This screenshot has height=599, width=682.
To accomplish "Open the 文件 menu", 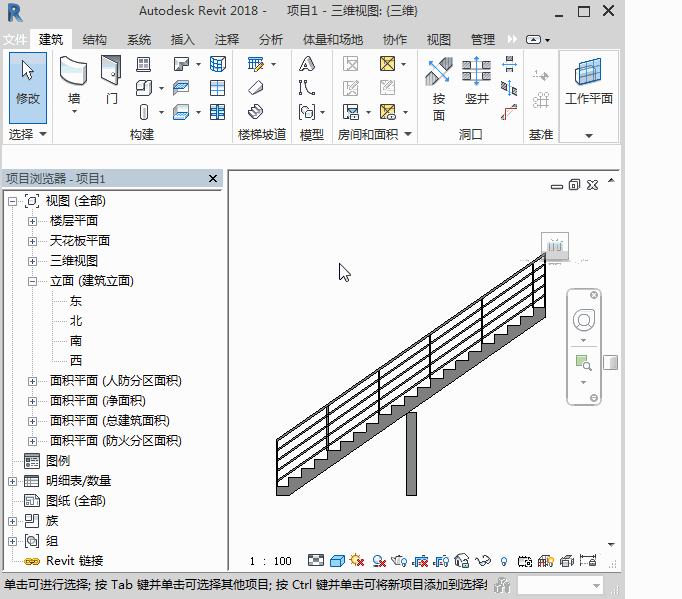I will 15,40.
